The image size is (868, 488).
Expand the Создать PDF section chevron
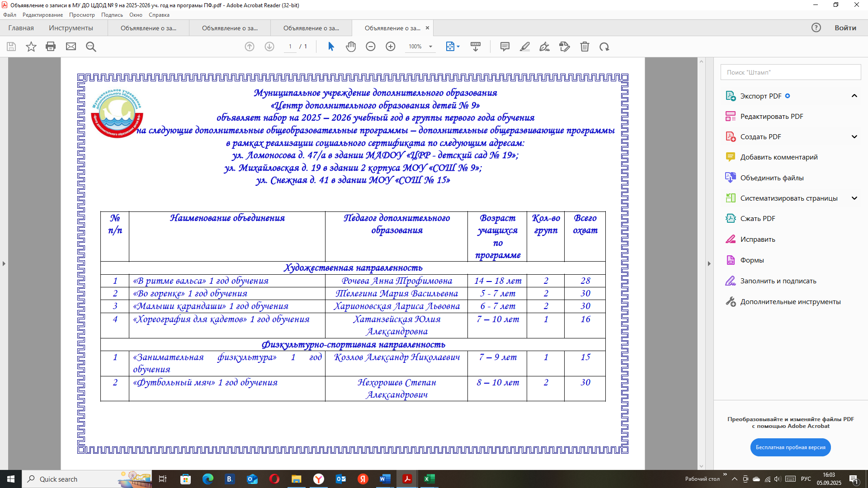coord(854,136)
